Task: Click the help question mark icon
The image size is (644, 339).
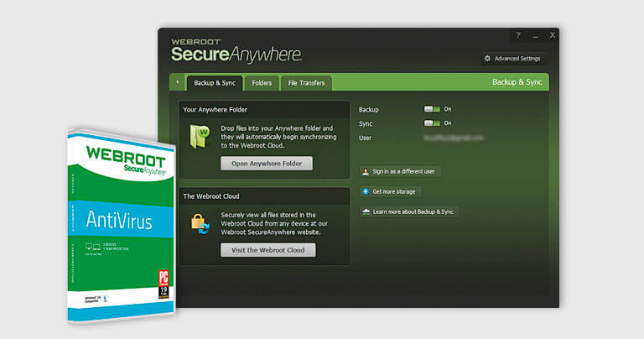Action: pos(518,36)
